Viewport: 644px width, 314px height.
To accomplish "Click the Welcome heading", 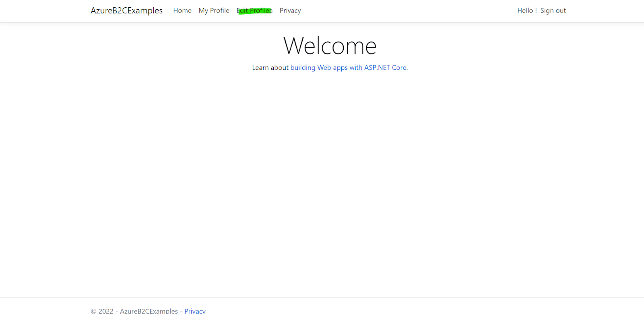I will click(x=330, y=46).
